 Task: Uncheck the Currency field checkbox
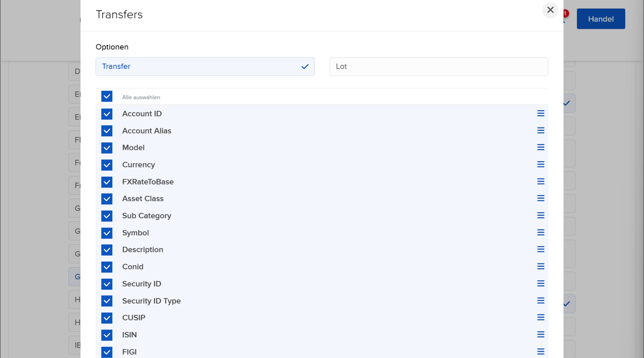click(x=107, y=165)
